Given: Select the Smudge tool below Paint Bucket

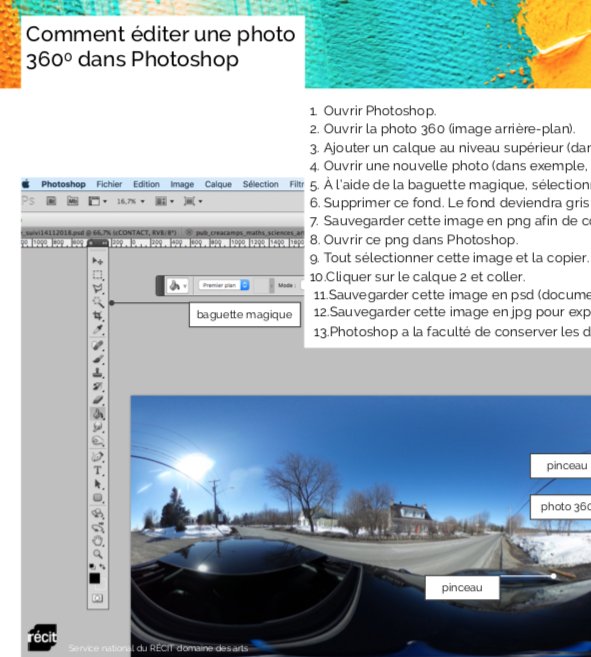Looking at the screenshot, I should point(98,427).
